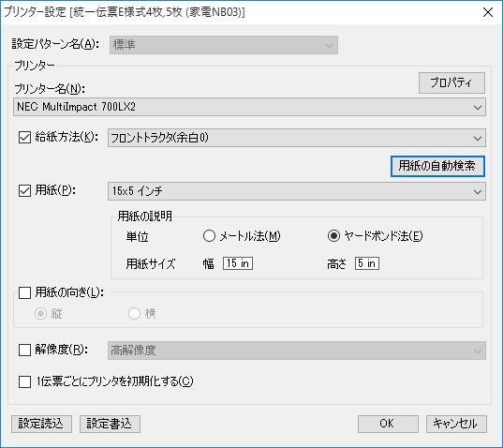
Task: Click the プロパティ button
Action: pos(451,82)
